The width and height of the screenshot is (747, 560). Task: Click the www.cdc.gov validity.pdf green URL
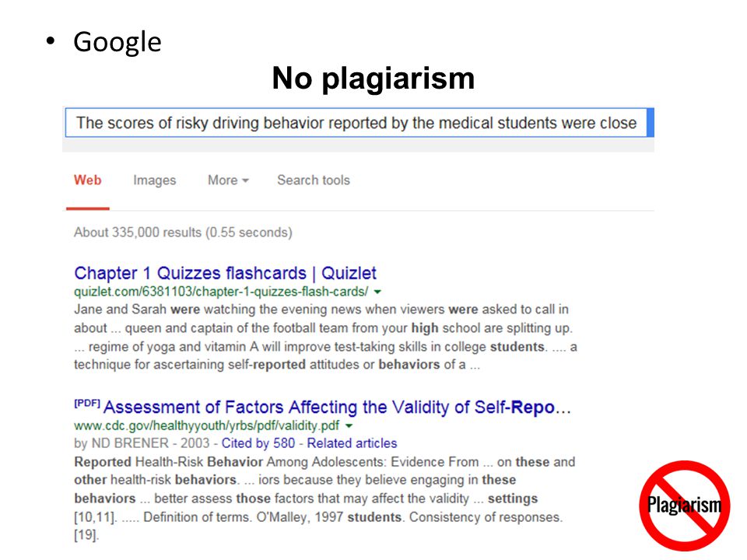(x=207, y=425)
